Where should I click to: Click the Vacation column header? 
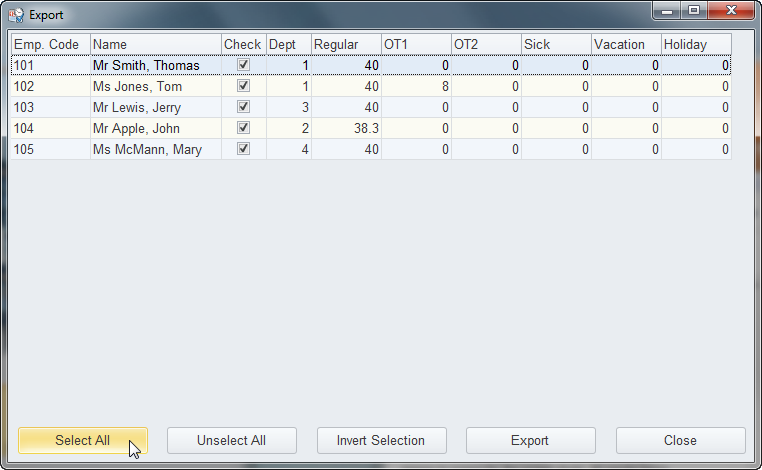[x=625, y=45]
